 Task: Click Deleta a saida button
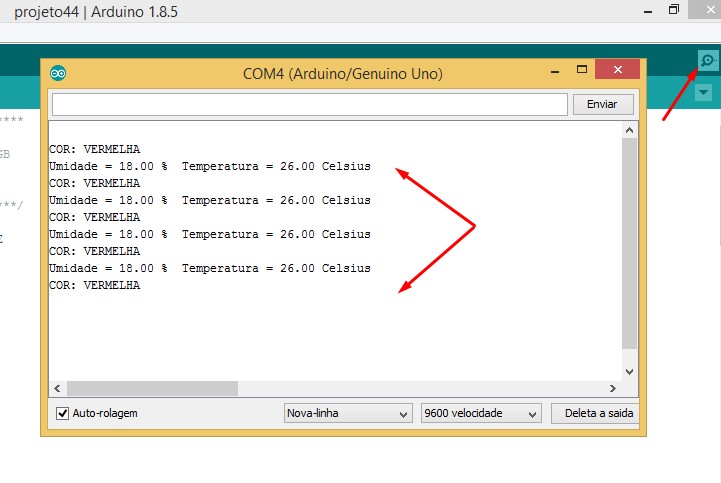pyautogui.click(x=596, y=413)
